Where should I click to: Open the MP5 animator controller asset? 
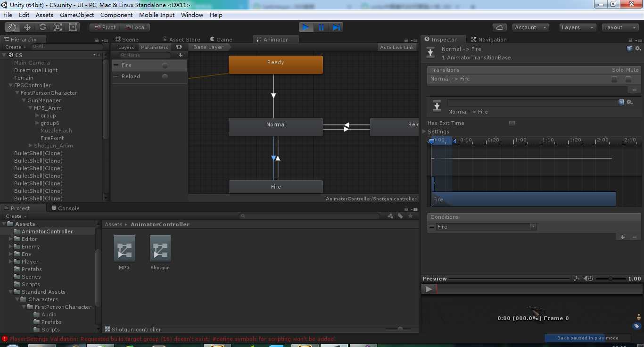point(124,252)
